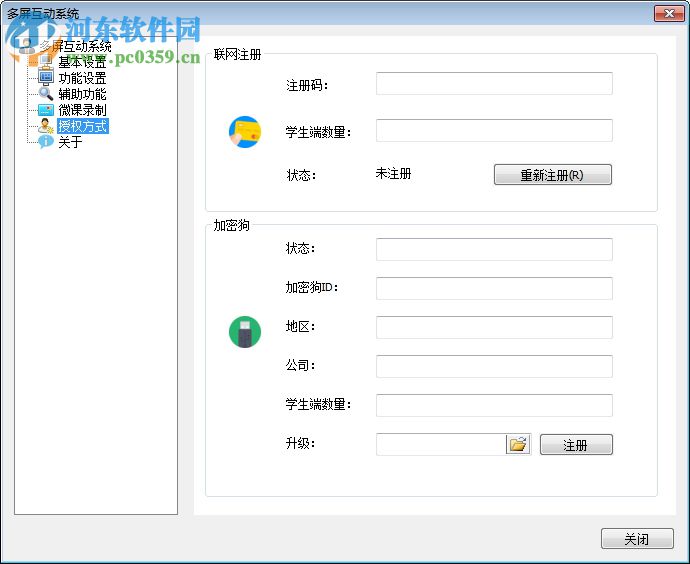Select root node 多屏互动系统 in tree
The height and width of the screenshot is (564, 690).
(x=76, y=46)
